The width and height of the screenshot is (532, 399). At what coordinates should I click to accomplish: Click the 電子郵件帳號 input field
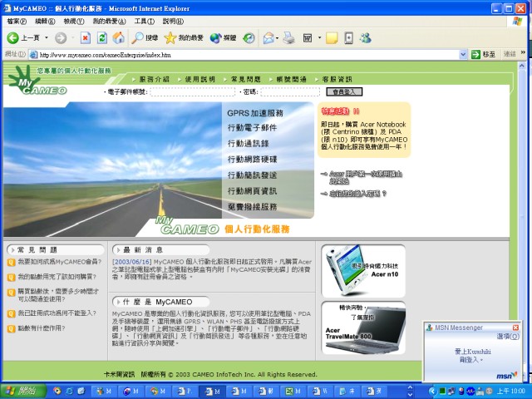[193, 91]
